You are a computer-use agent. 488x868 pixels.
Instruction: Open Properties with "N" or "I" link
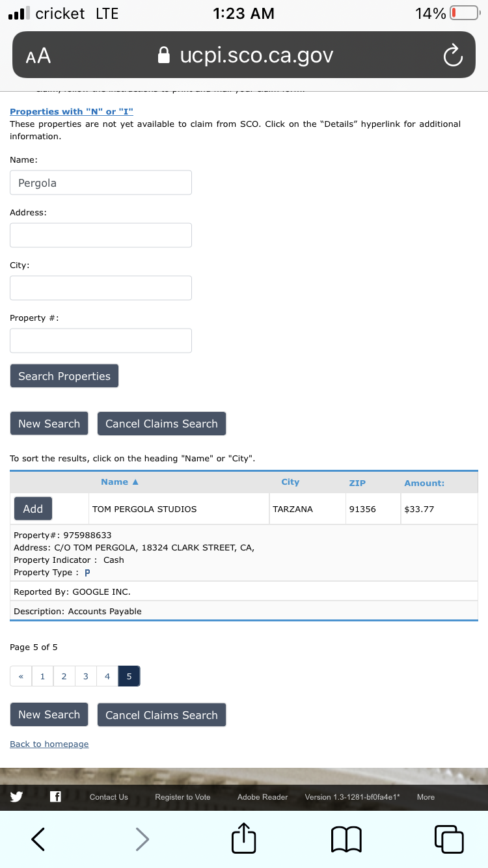point(72,112)
